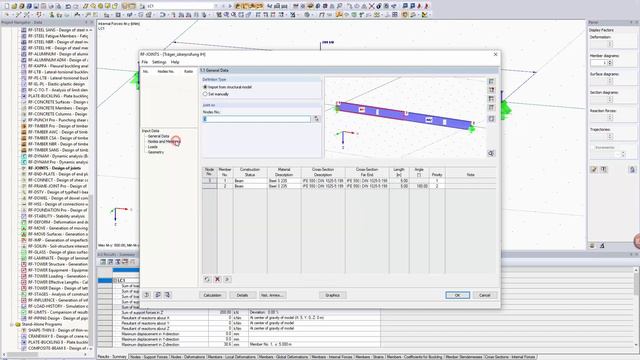Click the results table vertical scrollbar
Viewport: 640px width, 360px height.
(x=637, y=306)
